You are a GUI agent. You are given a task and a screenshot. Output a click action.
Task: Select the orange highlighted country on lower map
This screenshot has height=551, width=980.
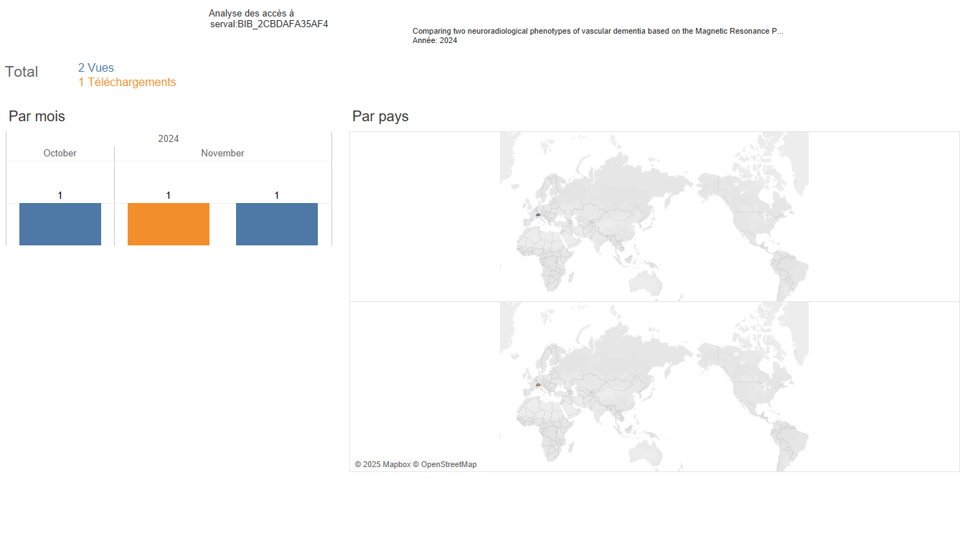537,385
